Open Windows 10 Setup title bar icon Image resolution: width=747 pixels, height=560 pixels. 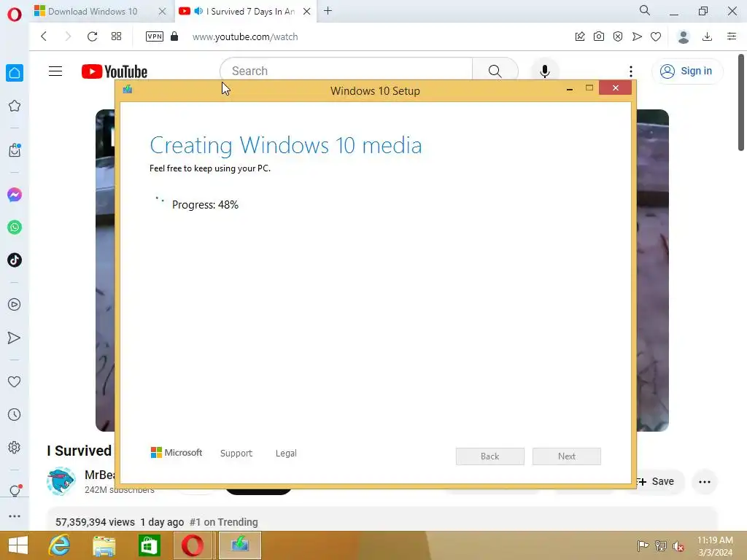pos(127,89)
